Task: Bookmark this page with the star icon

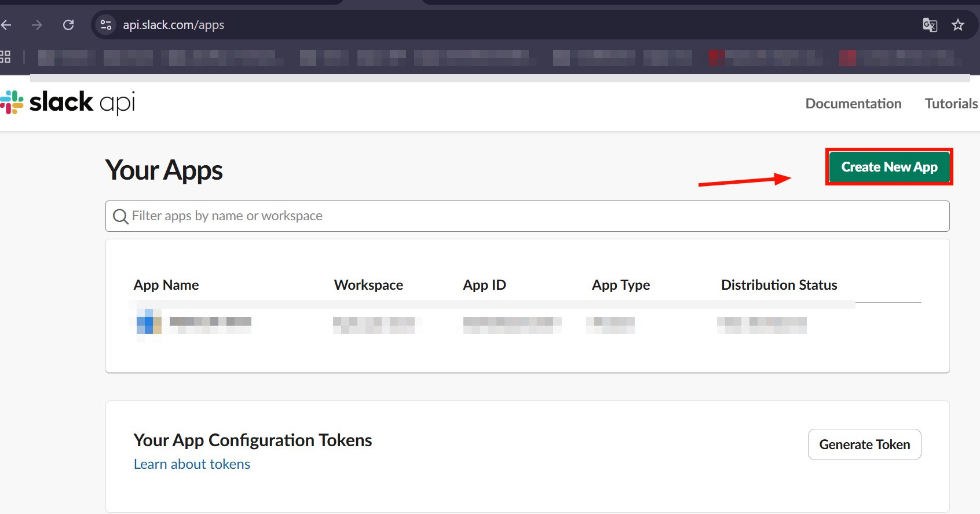Action: coord(958,25)
